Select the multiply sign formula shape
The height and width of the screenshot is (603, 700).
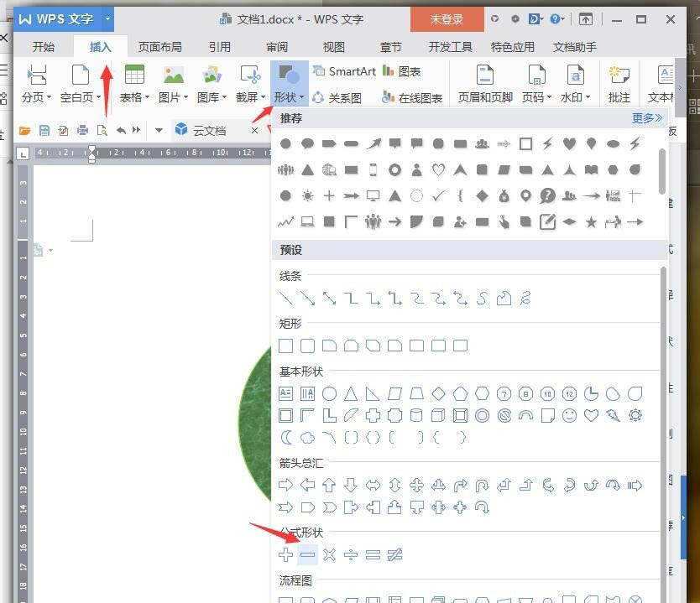click(x=330, y=555)
